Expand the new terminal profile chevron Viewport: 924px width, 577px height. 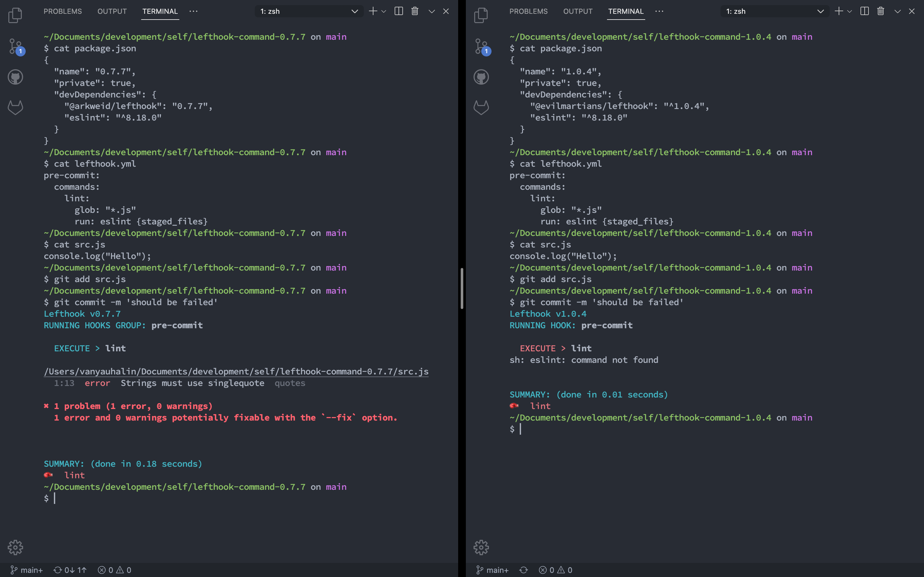coord(384,11)
